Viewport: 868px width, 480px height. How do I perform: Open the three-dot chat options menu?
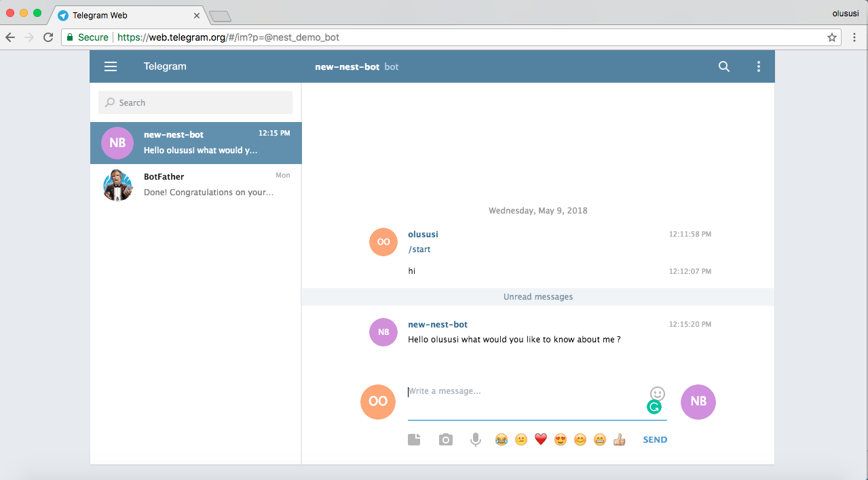click(759, 66)
